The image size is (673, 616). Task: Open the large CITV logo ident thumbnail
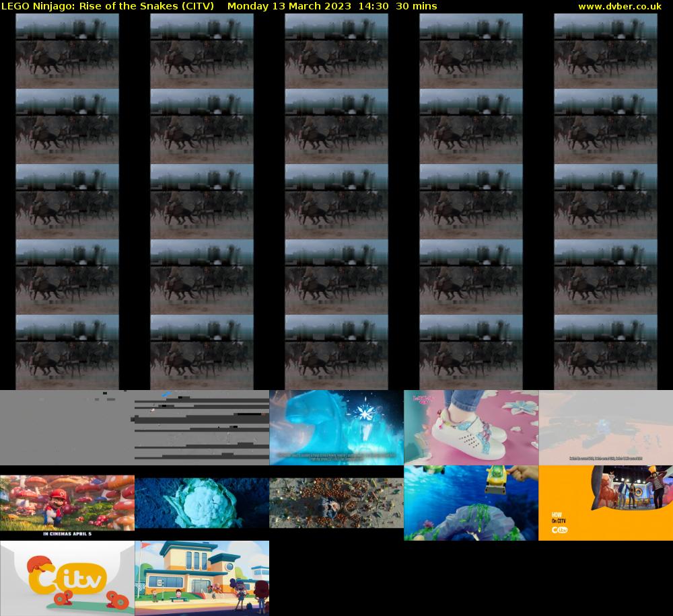[x=67, y=578]
